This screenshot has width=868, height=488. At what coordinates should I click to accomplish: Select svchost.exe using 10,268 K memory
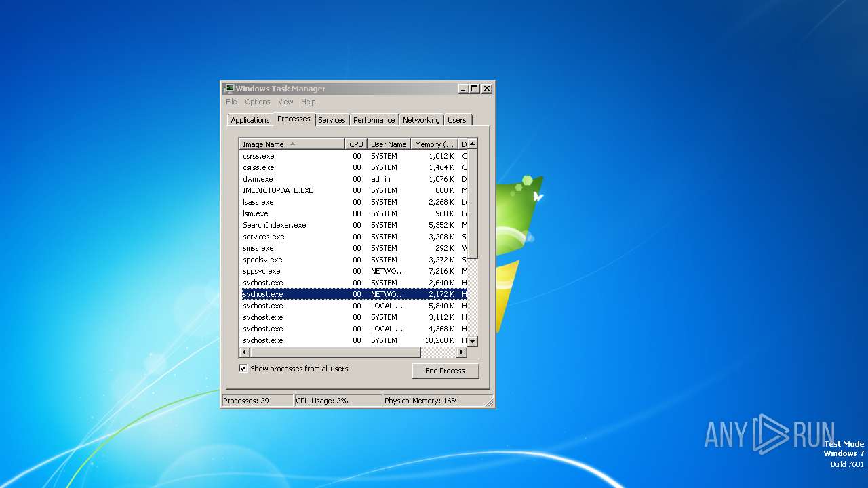(354, 340)
